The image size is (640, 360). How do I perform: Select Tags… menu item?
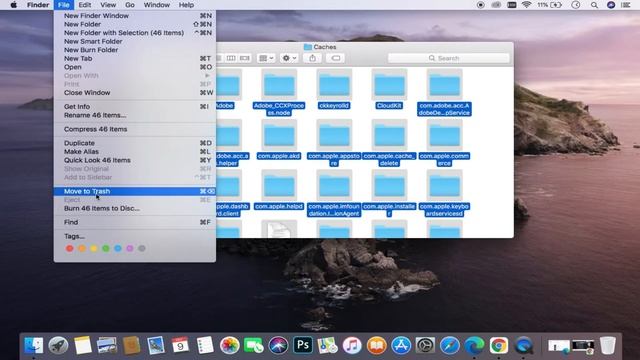(x=135, y=236)
